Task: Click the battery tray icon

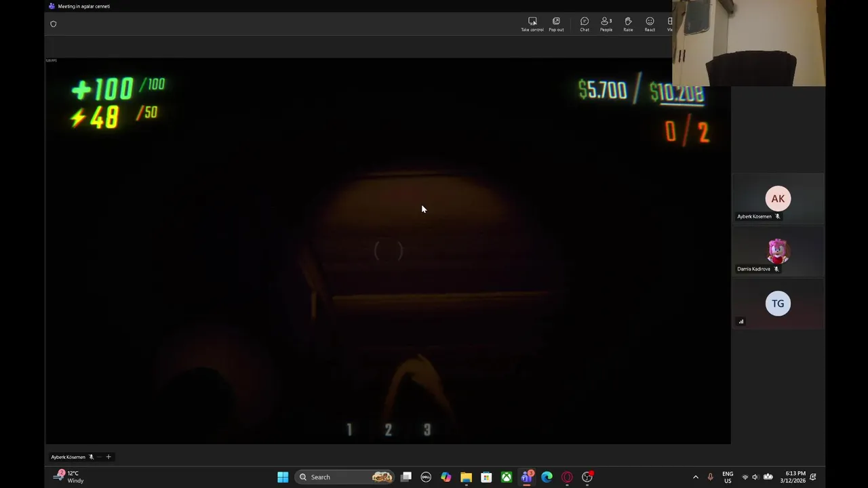Action: coord(768,477)
